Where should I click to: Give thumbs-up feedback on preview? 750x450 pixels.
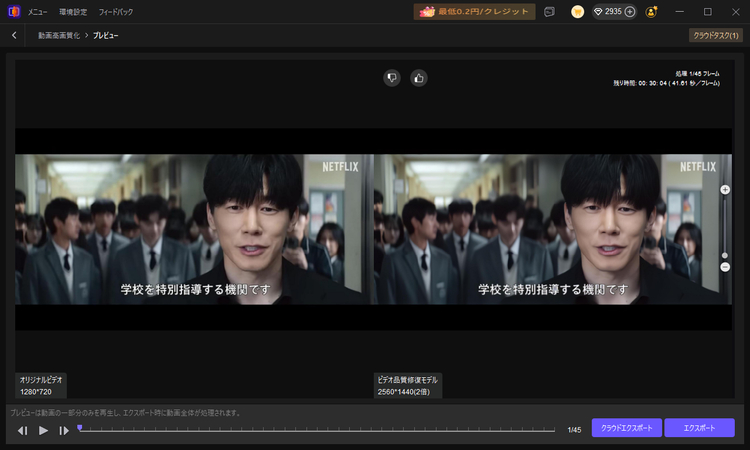(419, 78)
